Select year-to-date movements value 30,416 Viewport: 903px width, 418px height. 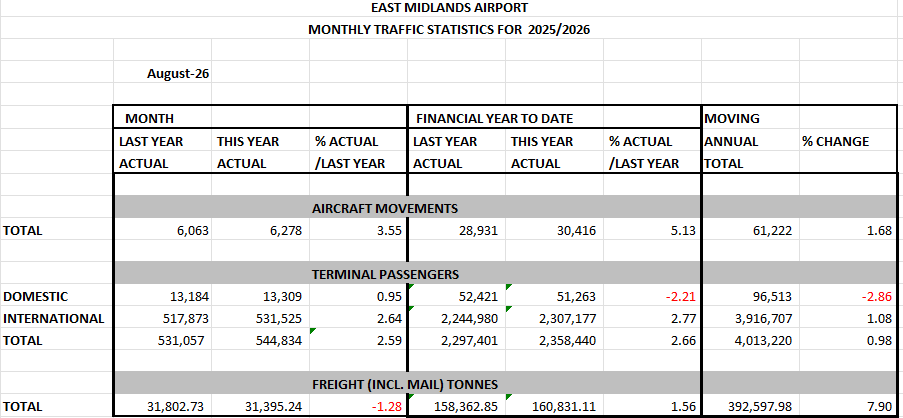coord(576,231)
